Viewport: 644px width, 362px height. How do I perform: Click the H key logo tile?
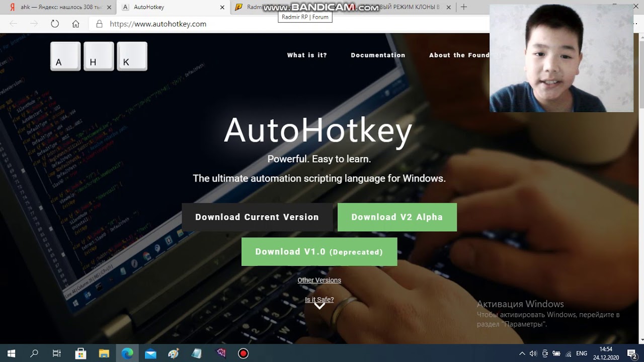click(99, 56)
